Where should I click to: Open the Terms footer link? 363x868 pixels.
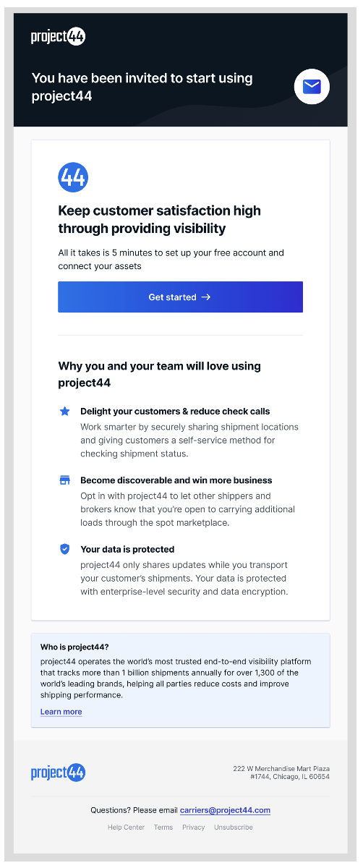[163, 827]
